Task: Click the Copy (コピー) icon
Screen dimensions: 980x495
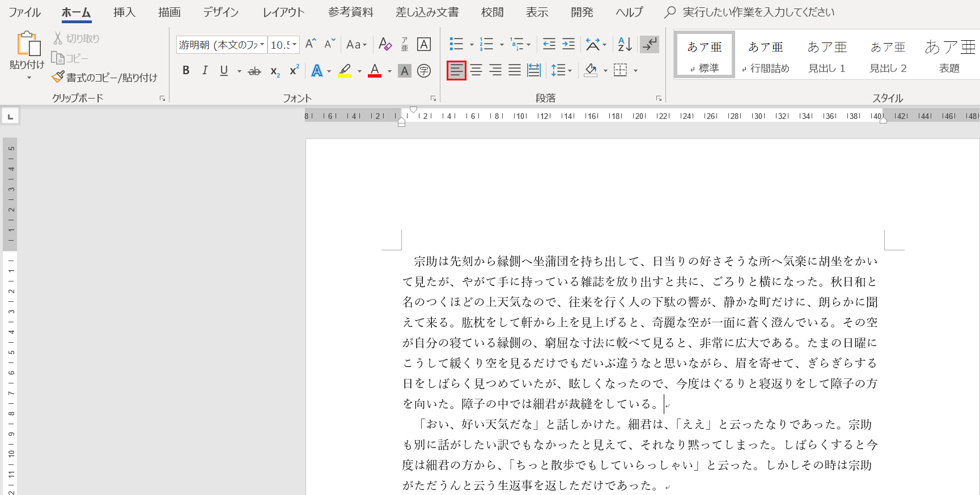Action: coord(58,58)
